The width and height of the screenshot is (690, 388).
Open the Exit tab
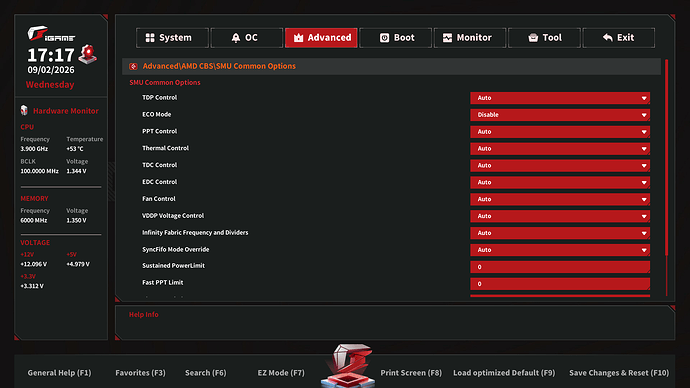(619, 38)
